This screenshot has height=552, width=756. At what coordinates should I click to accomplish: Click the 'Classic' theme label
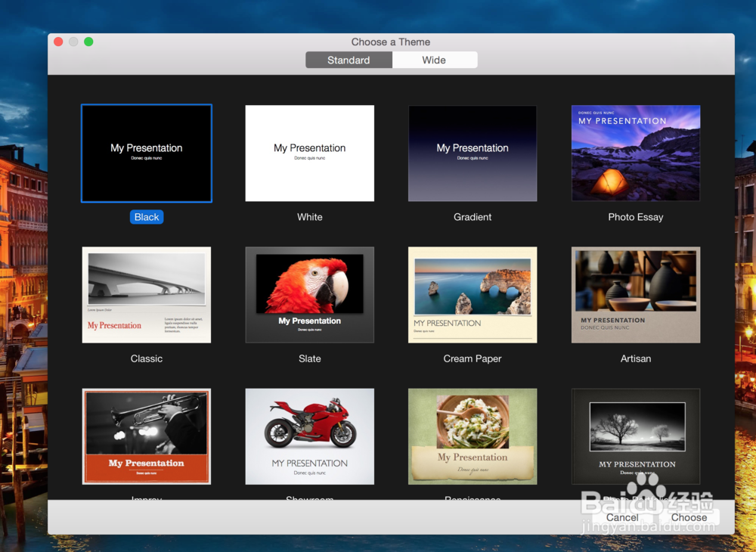(147, 358)
